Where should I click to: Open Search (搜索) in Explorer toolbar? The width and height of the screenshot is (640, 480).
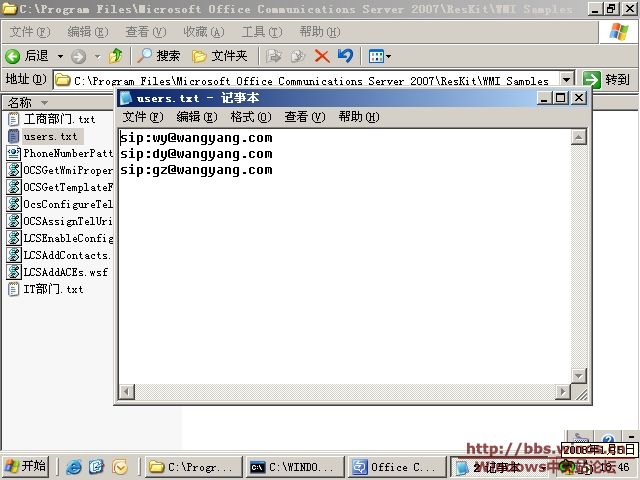coord(159,56)
